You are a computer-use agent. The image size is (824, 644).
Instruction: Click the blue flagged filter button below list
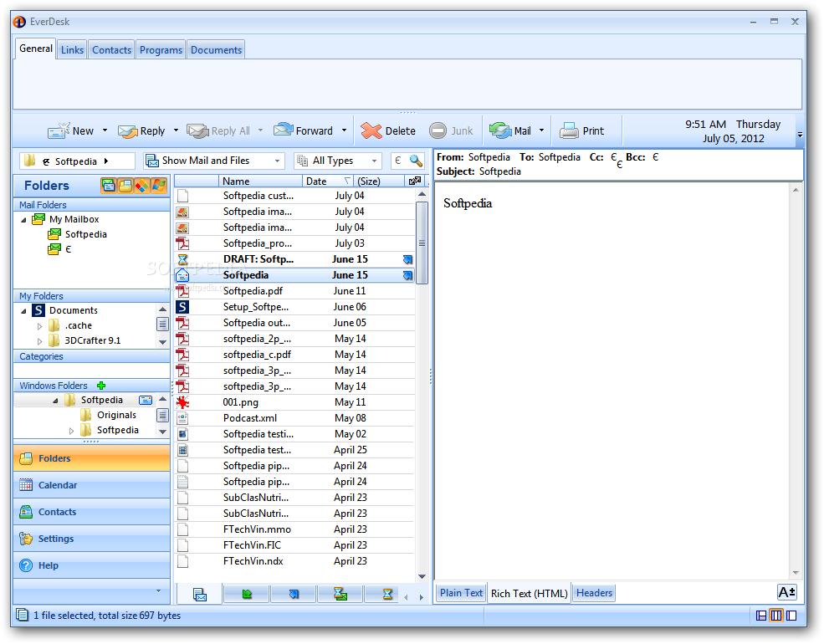pos(294,594)
